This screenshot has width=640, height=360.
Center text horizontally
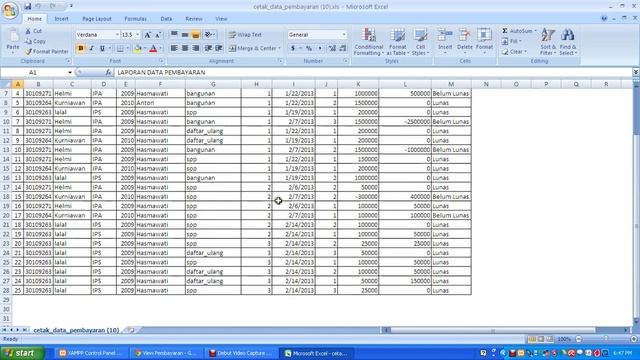(x=185, y=49)
